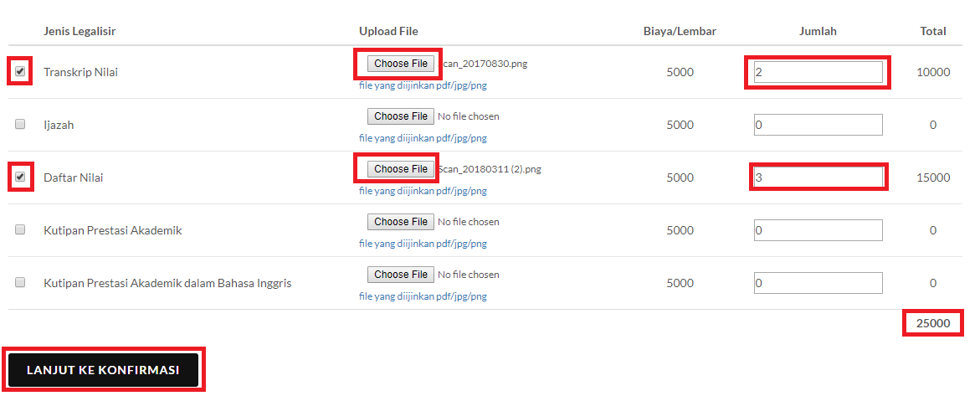The width and height of the screenshot is (980, 396).
Task: Click the Scan_20180311 (2).png file name
Action: pyautogui.click(x=491, y=169)
